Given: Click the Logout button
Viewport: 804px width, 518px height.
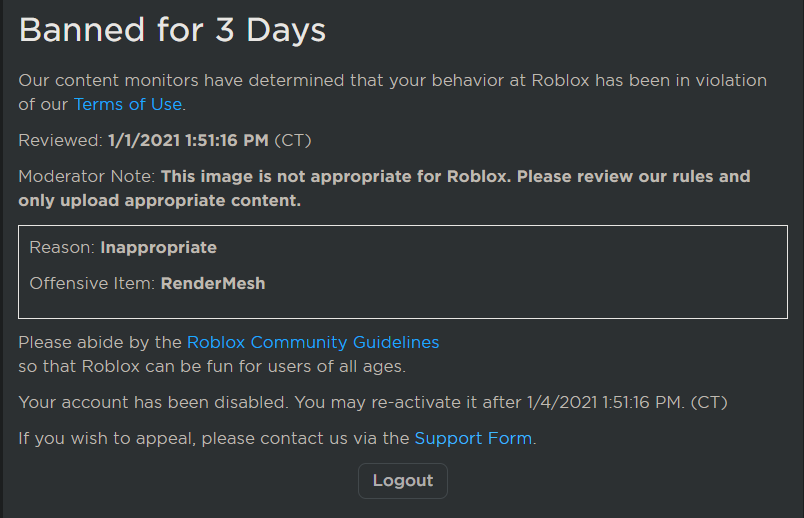Looking at the screenshot, I should click(403, 481).
